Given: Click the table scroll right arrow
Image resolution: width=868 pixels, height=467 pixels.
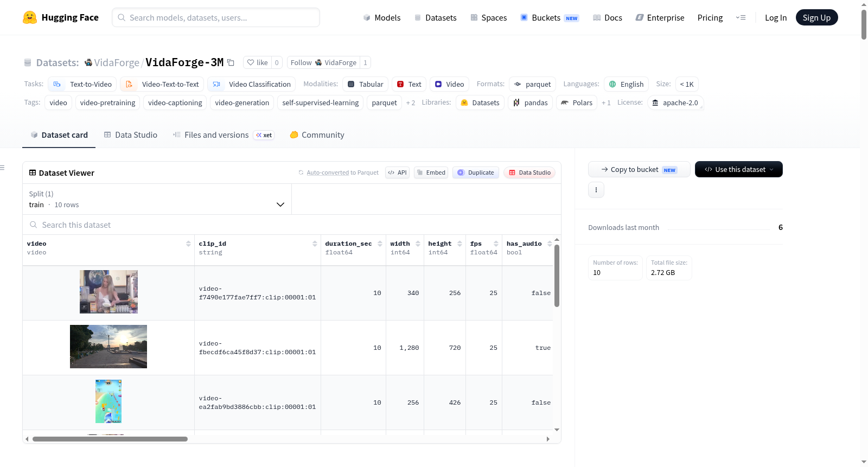Looking at the screenshot, I should 548,439.
